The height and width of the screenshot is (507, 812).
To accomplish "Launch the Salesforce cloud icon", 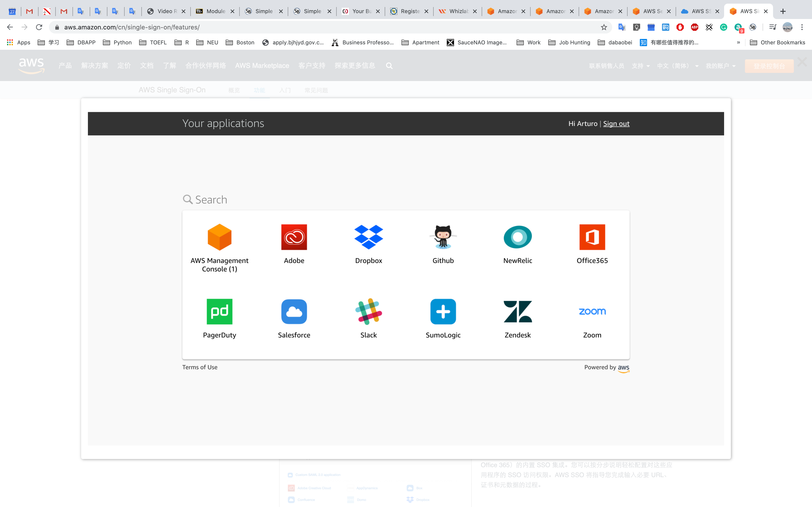I will (294, 311).
